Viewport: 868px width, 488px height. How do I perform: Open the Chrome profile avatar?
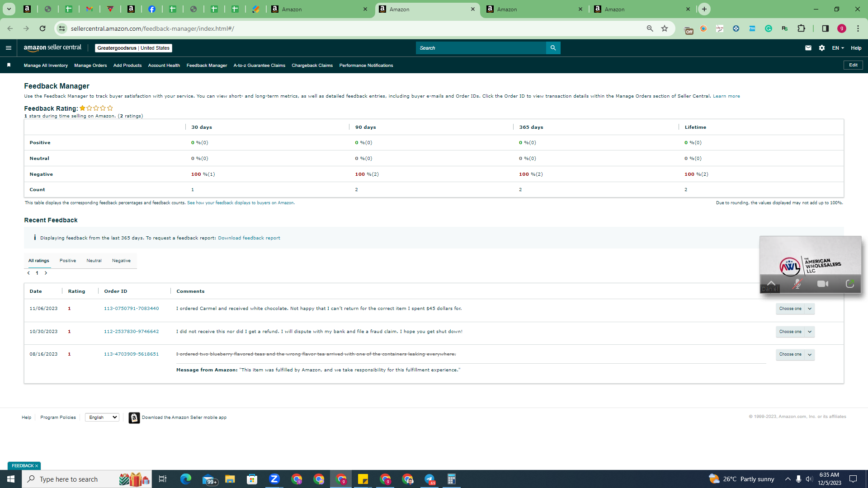[x=842, y=28]
